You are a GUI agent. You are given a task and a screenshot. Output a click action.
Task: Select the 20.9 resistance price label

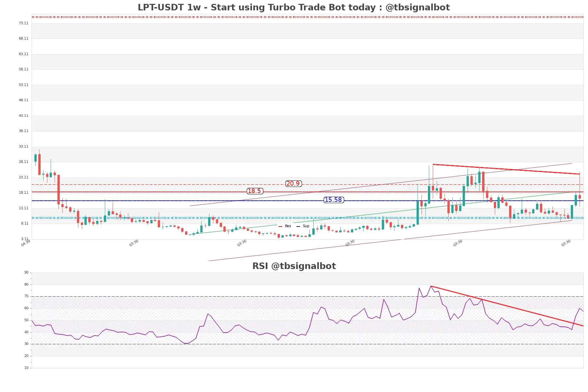click(293, 184)
